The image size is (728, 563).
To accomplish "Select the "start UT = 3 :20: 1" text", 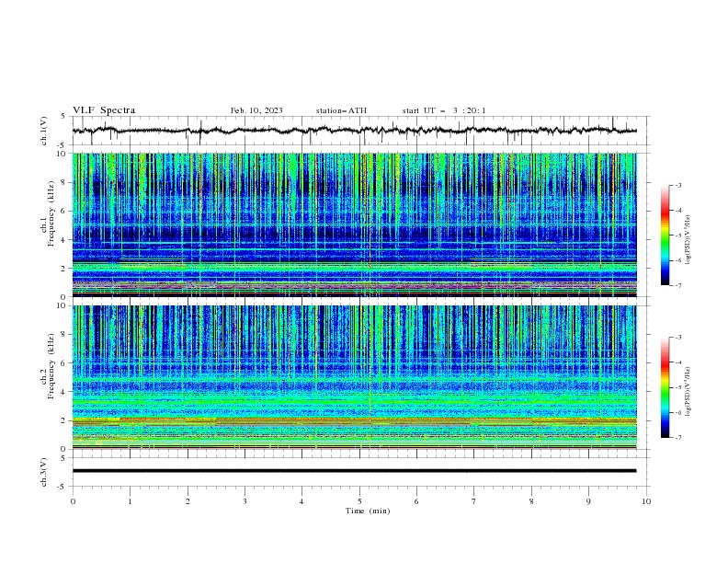I will point(444,110).
